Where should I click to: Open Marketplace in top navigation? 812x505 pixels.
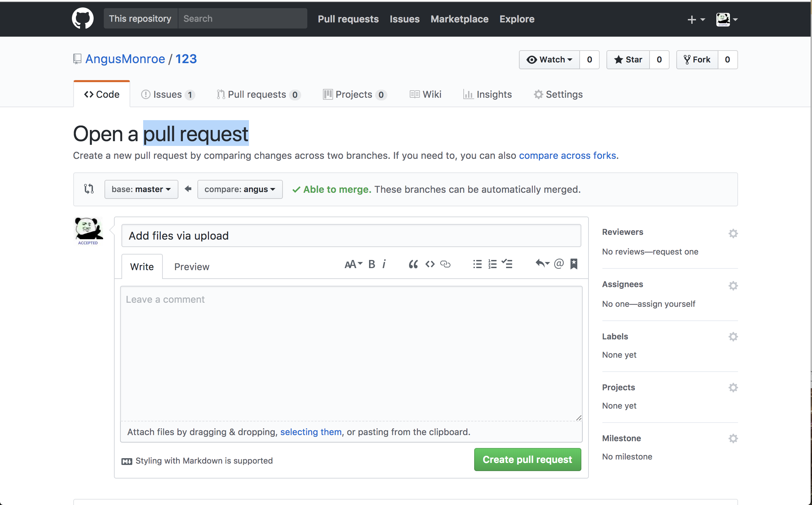pyautogui.click(x=459, y=19)
